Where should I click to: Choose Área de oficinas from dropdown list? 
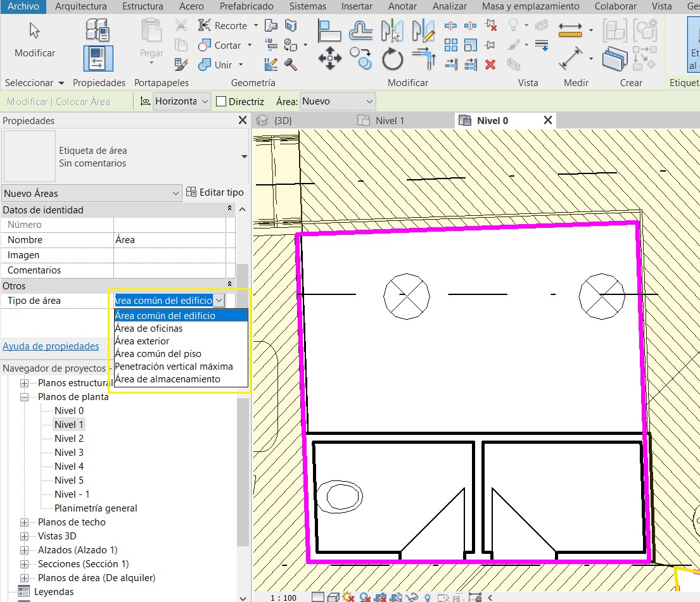(149, 329)
